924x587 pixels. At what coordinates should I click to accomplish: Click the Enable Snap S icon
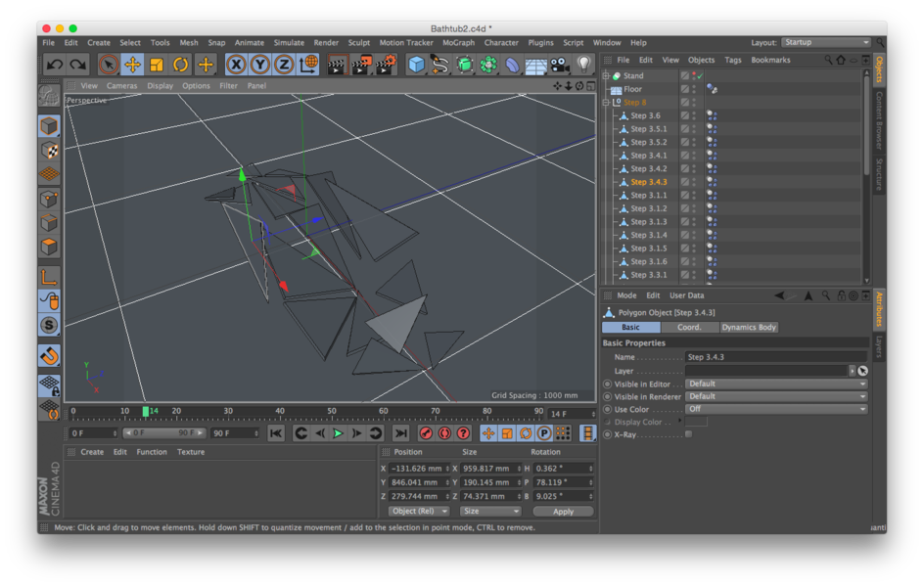[x=50, y=325]
